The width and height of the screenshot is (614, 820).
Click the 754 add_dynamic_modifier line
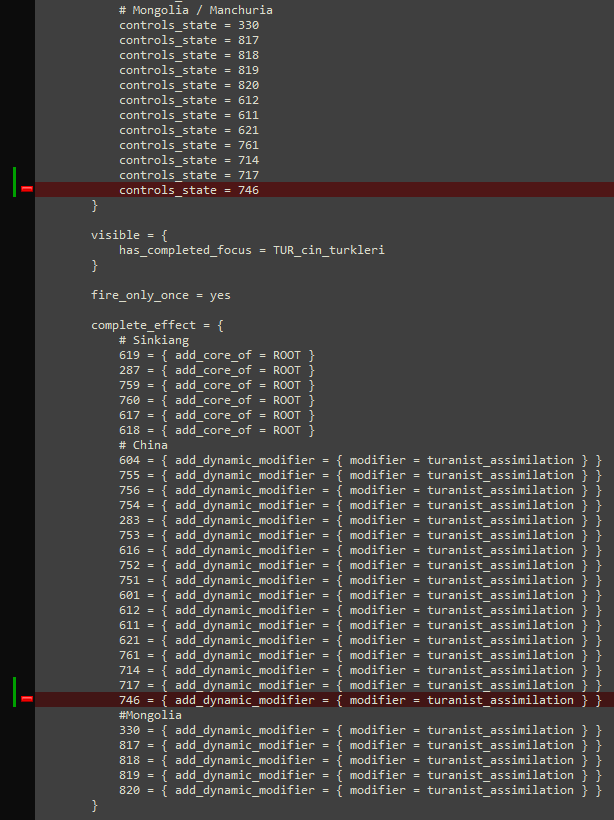coord(360,505)
